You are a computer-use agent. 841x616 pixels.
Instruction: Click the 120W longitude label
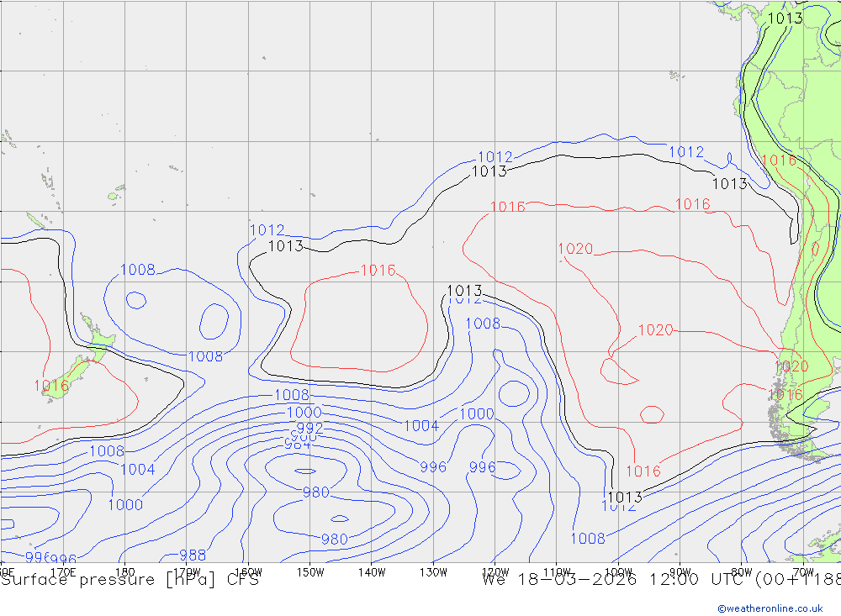point(495,572)
